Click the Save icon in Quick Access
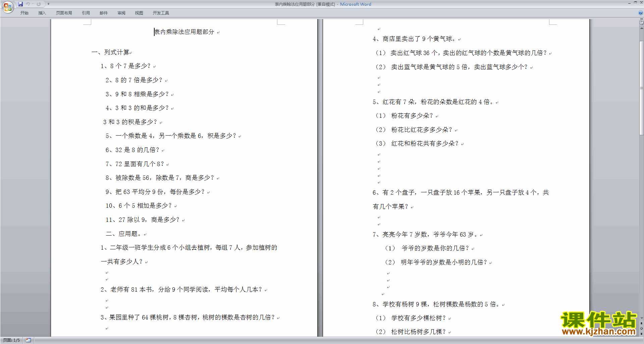 20,4
